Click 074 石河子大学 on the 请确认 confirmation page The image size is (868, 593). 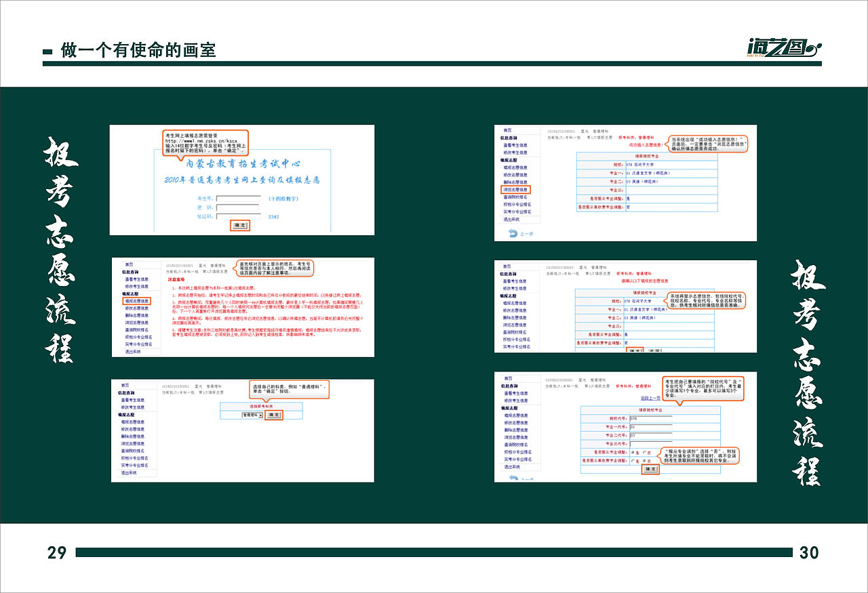637,301
